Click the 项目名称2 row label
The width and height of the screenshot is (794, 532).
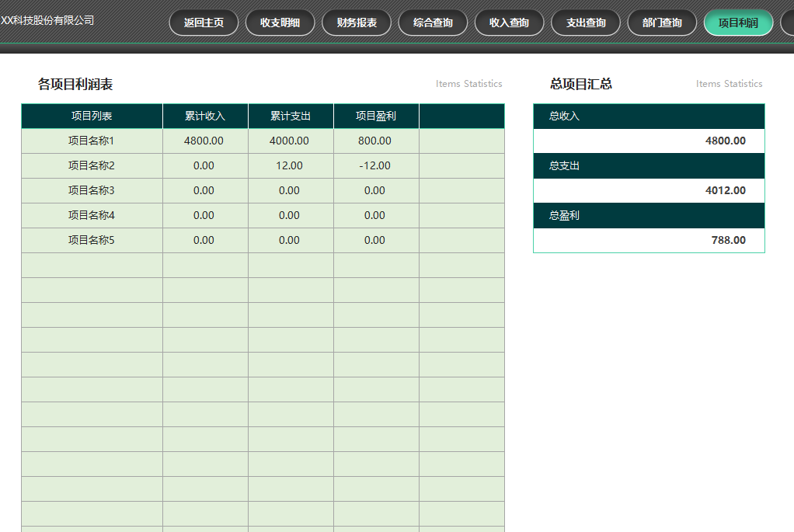[92, 166]
